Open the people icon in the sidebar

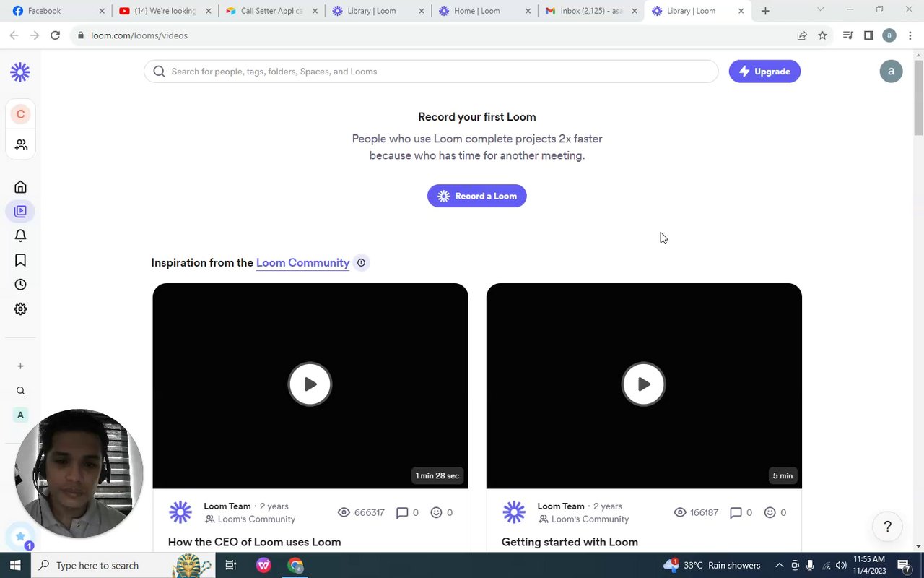pos(20,145)
